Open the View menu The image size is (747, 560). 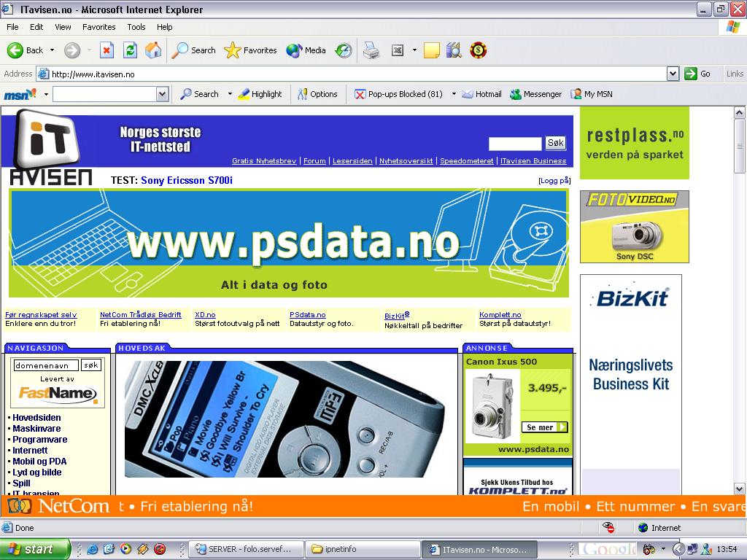pyautogui.click(x=63, y=27)
